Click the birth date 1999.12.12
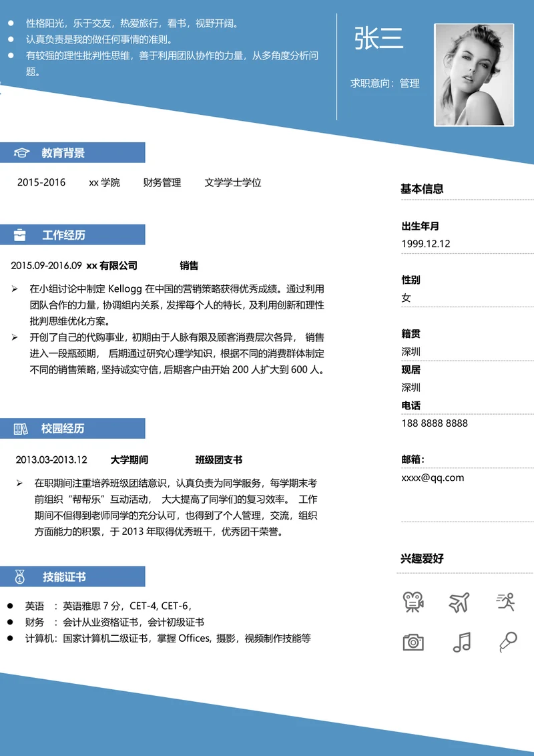 coord(425,244)
